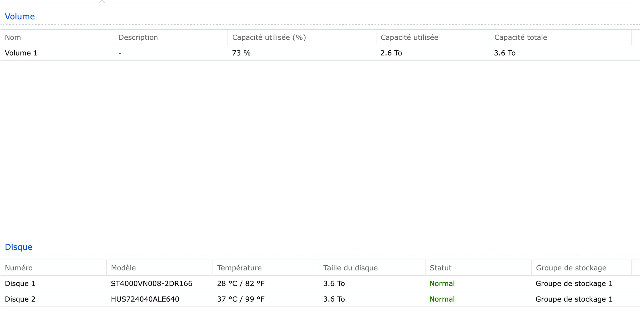Click the Groupe de stockage column header

pyautogui.click(x=571, y=268)
